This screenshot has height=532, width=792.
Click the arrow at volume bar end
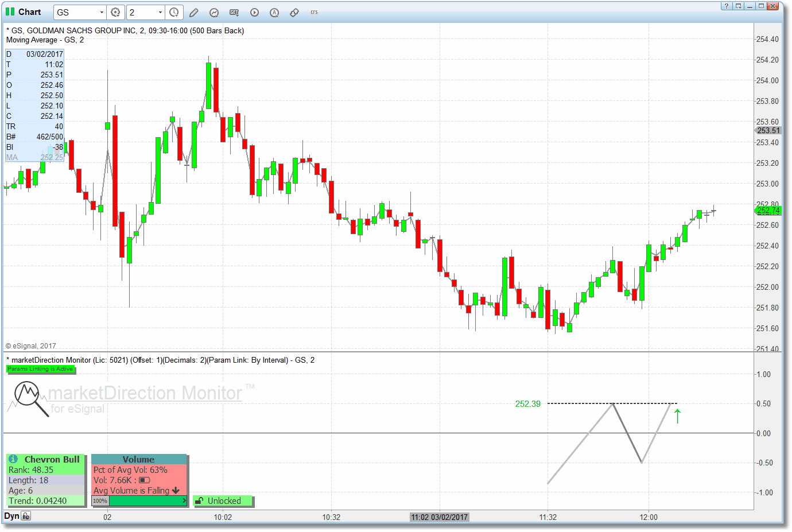click(184, 501)
